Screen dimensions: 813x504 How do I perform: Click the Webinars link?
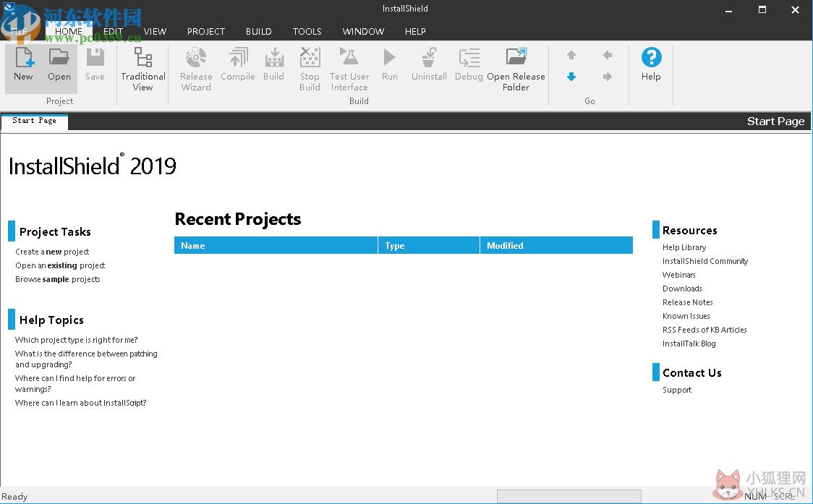click(x=678, y=276)
